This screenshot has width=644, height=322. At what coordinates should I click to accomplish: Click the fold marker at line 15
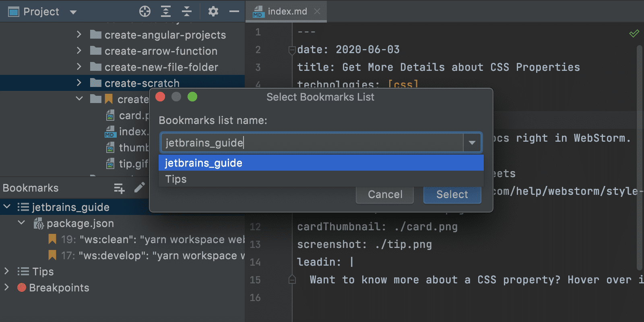click(292, 279)
